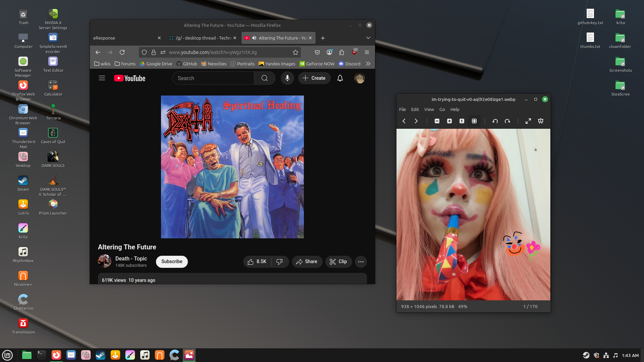Click the YouTube Create button
644x362 pixels.
(314, 78)
